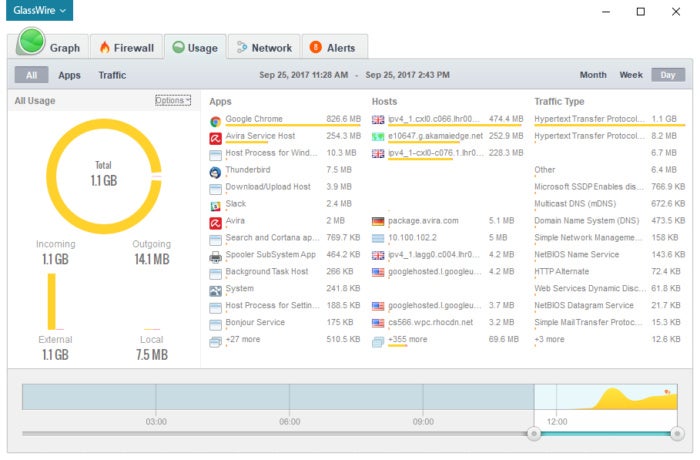Click the Bonjour Service icon
The height and width of the screenshot is (460, 700).
pos(216,325)
